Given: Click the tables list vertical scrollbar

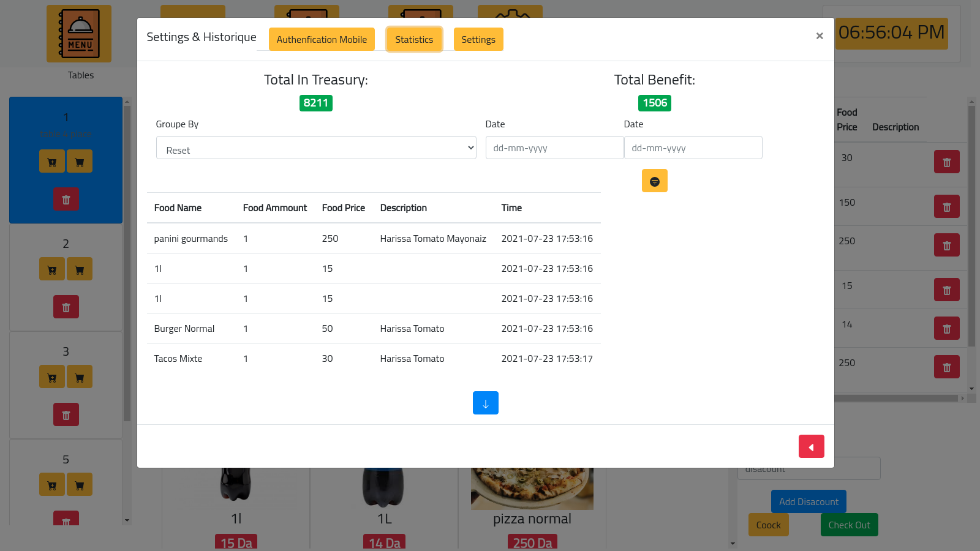Looking at the screenshot, I should (x=127, y=263).
